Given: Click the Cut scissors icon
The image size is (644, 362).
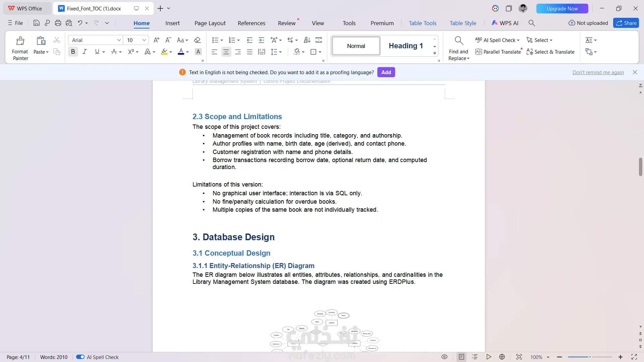Looking at the screenshot, I should coord(57,40).
